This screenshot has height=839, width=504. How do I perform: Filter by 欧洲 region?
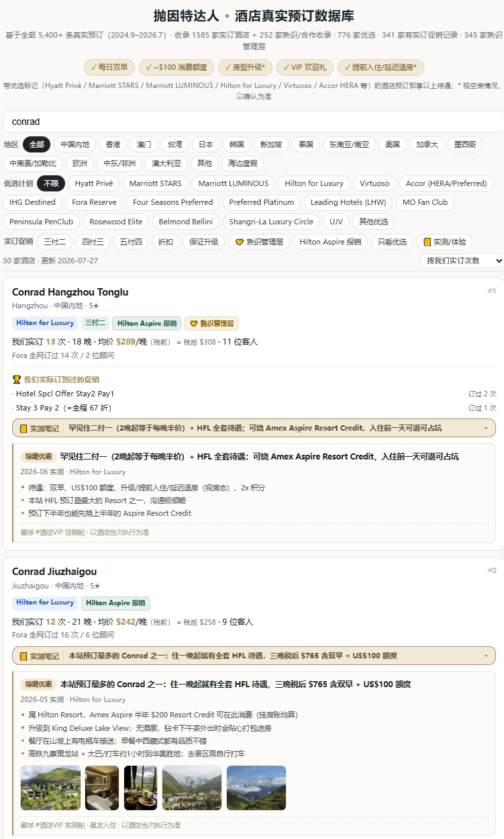pos(80,163)
